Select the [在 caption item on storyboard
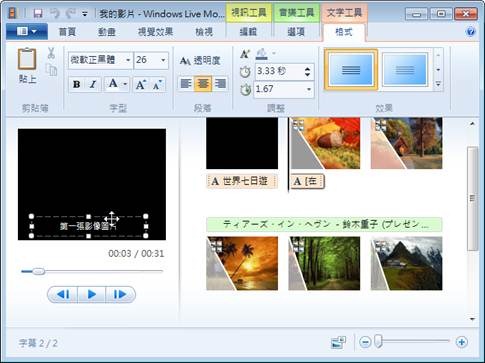This screenshot has height=363, width=485. coord(307,181)
